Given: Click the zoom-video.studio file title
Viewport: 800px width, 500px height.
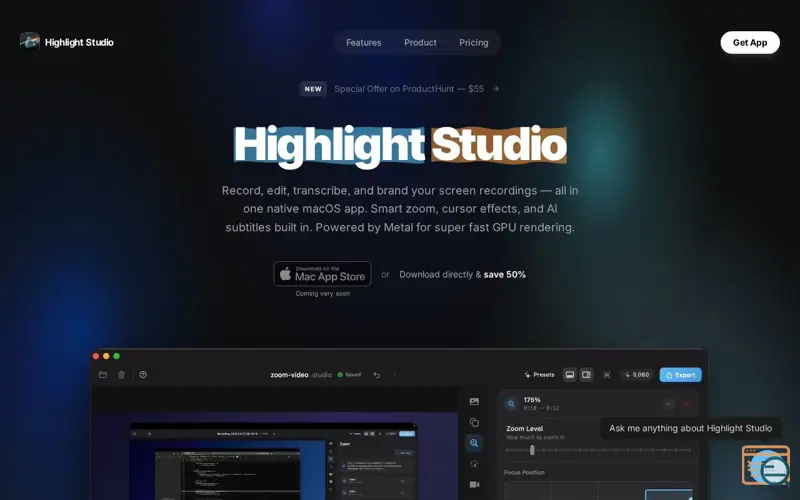Looking at the screenshot, I should tap(301, 375).
